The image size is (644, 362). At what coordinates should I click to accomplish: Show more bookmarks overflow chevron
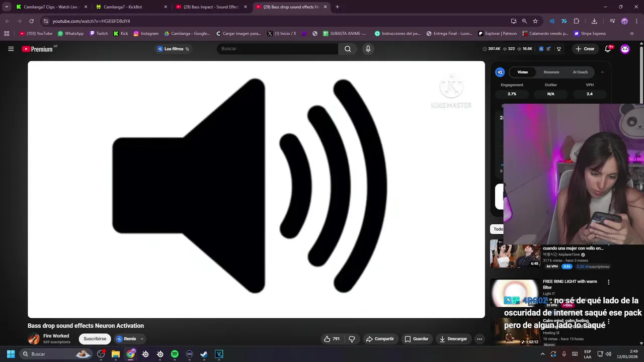[632, 34]
